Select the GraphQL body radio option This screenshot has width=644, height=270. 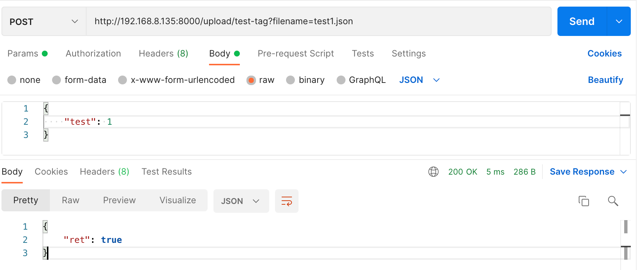[341, 80]
